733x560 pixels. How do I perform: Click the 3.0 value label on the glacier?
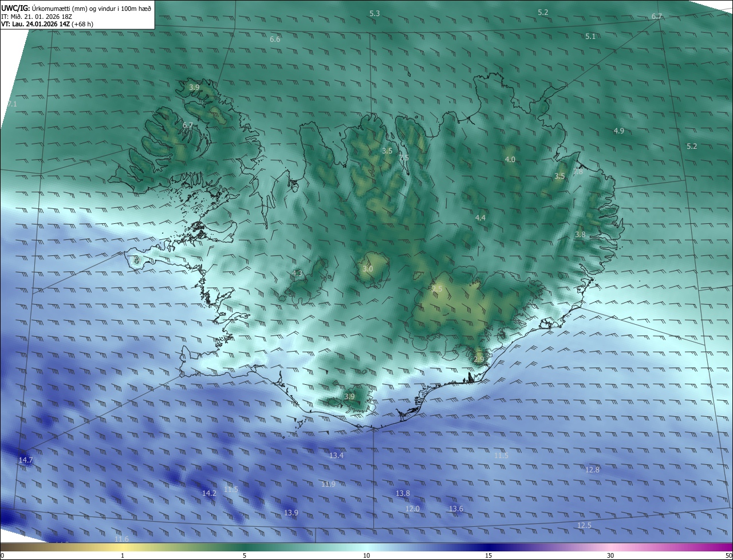[x=368, y=269]
